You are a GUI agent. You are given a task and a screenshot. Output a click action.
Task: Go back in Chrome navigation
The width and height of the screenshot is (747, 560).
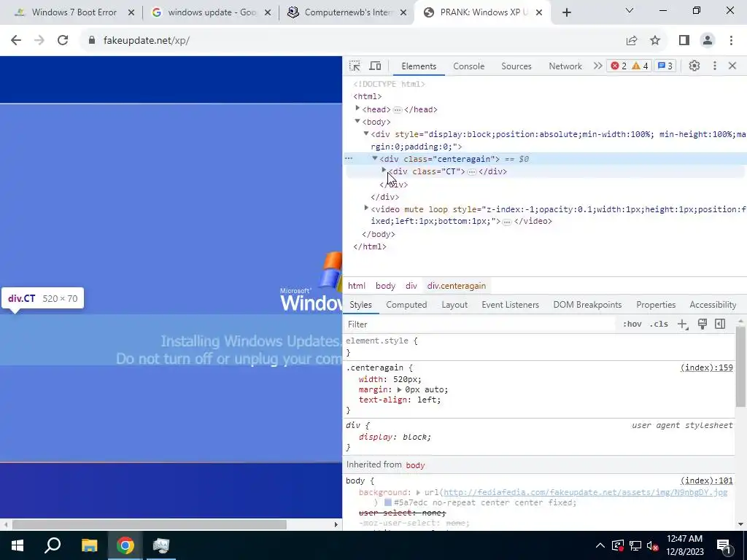coord(16,41)
